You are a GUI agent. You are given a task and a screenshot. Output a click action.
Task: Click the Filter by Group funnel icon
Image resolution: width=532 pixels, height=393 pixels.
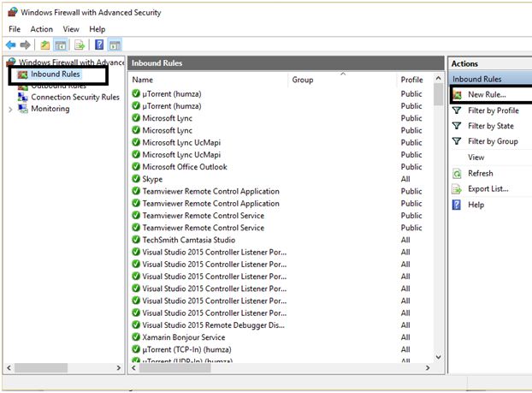click(457, 141)
